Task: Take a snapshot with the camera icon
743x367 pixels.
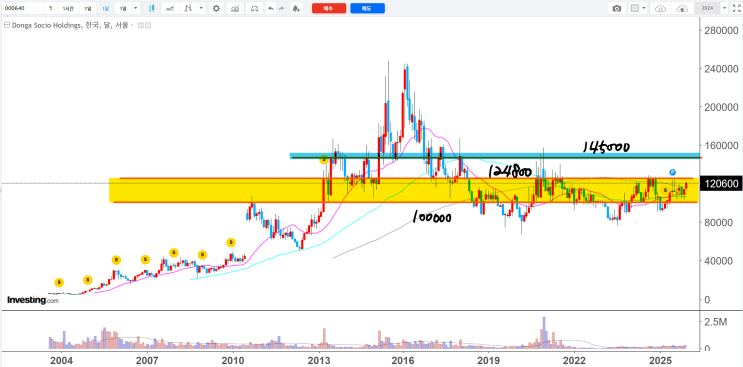Action: (616, 8)
